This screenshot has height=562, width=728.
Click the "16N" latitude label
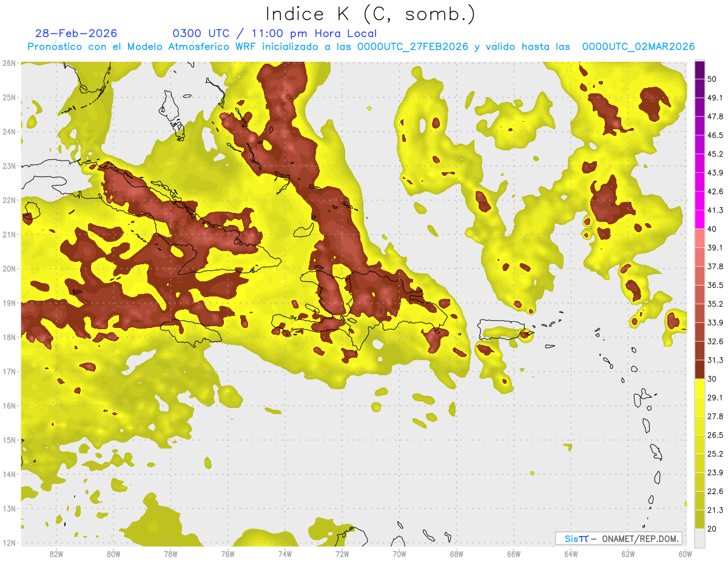pyautogui.click(x=8, y=406)
